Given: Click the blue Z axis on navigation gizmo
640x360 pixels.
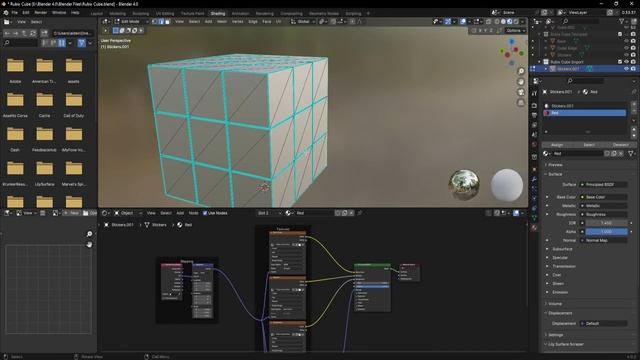Looking at the screenshot, I should (x=511, y=42).
